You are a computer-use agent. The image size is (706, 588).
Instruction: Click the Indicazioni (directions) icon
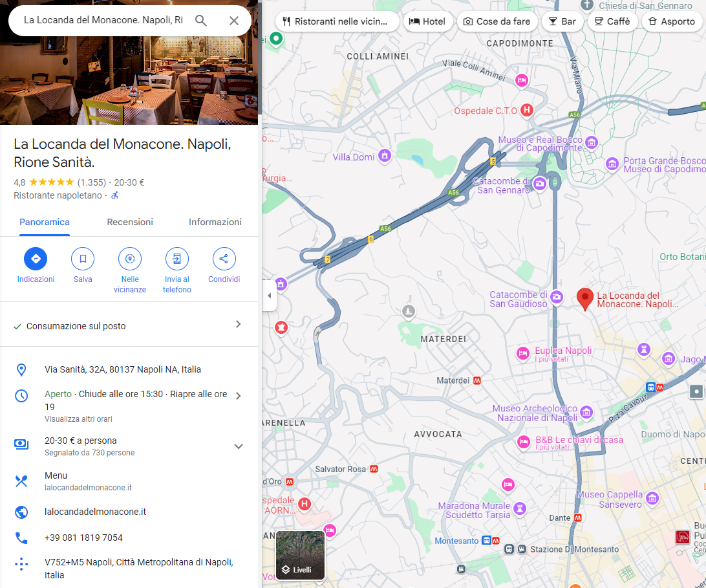36,260
